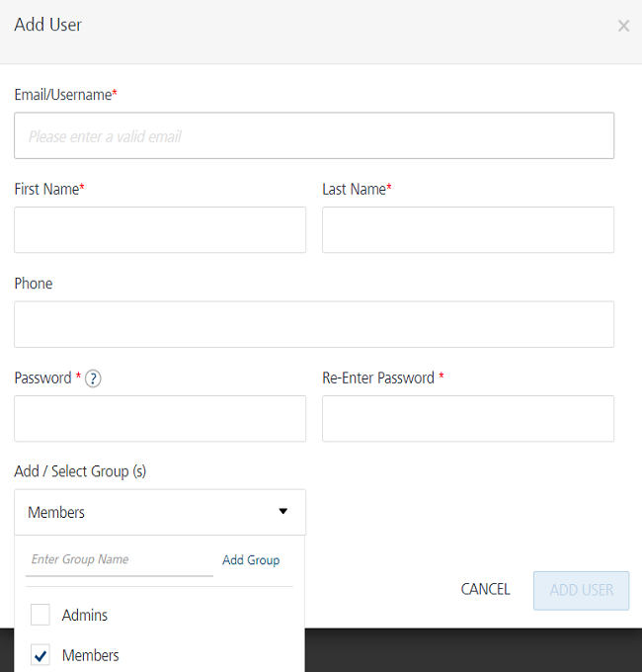Expand the Members group dropdown arrow
Viewport: 642px width, 672px height.
point(282,512)
